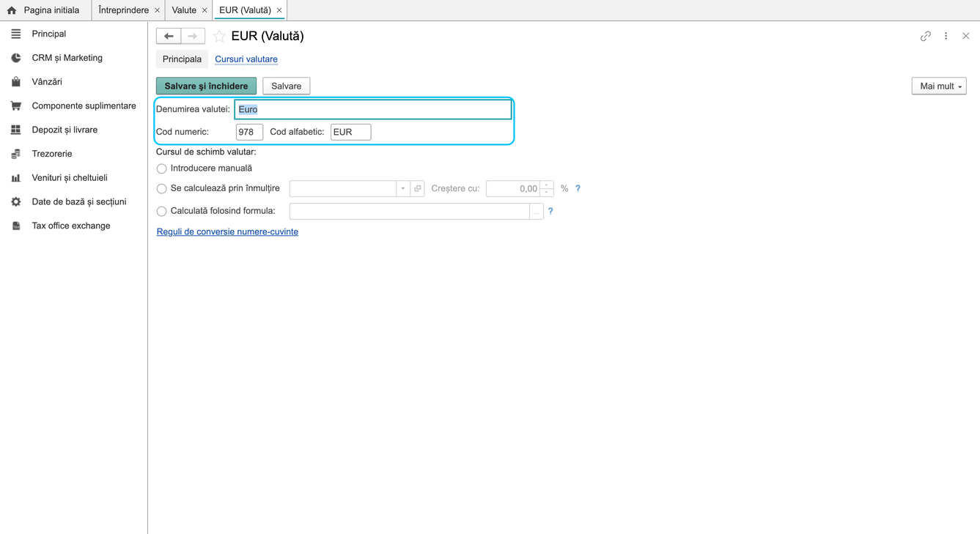The image size is (980, 534).
Task: Select the Principala form tab
Action: [x=182, y=59]
